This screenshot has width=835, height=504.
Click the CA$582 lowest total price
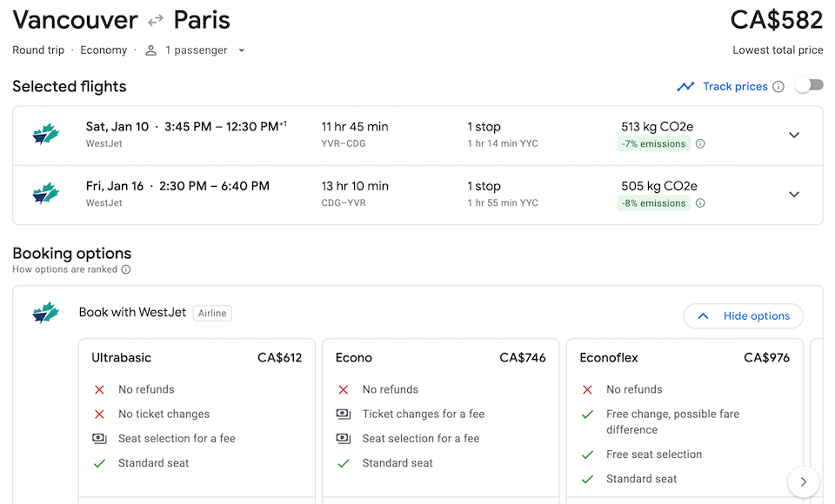777,20
